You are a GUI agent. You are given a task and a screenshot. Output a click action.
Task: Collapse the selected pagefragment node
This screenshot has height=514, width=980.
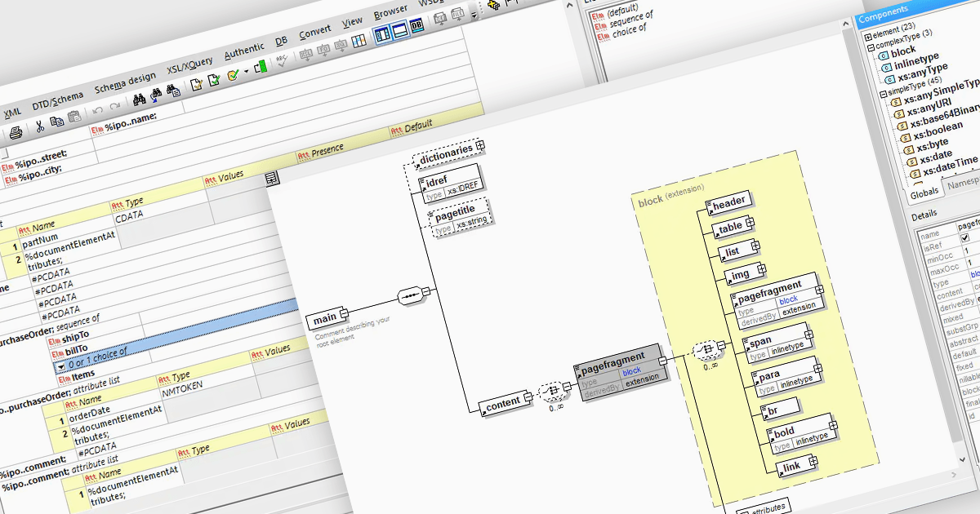(661, 360)
